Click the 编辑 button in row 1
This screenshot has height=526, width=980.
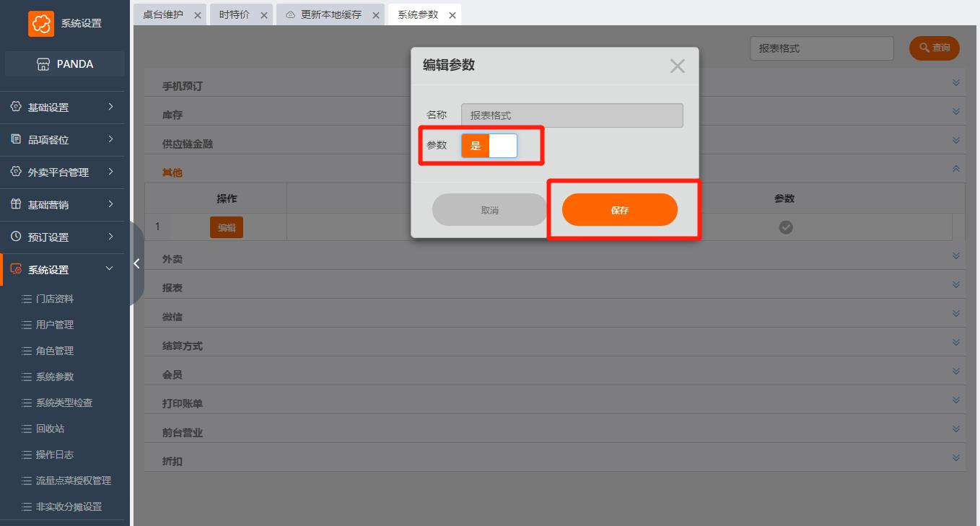[227, 227]
